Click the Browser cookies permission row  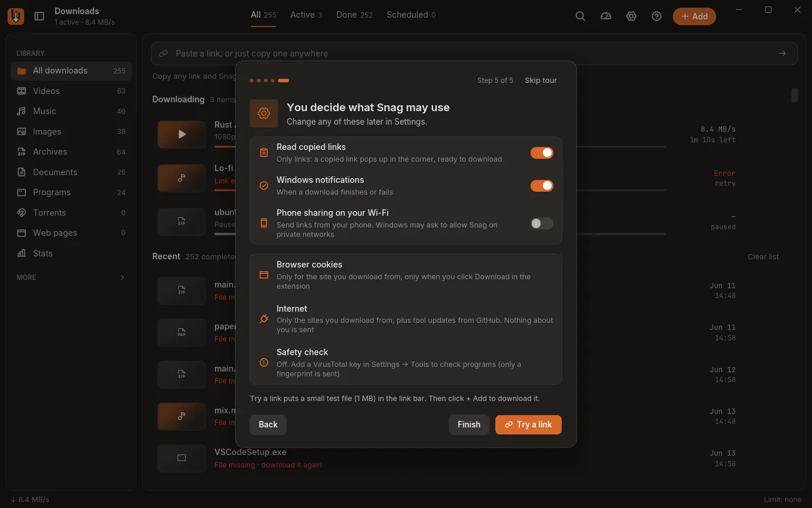point(406,275)
